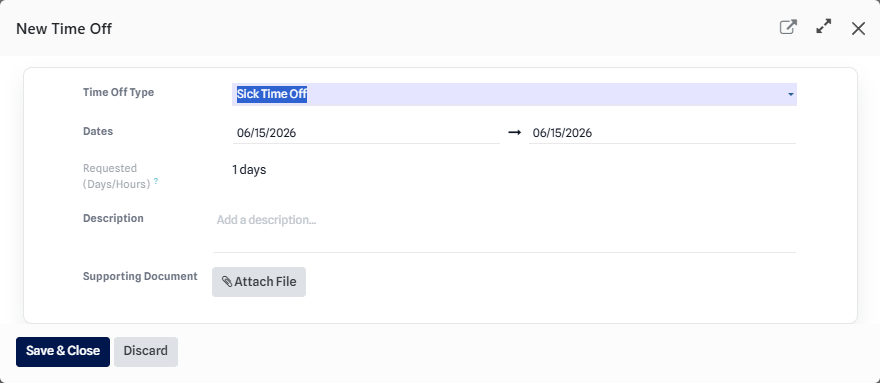Discard the new time off request
Viewport: 880px width, 383px height.
(x=146, y=352)
